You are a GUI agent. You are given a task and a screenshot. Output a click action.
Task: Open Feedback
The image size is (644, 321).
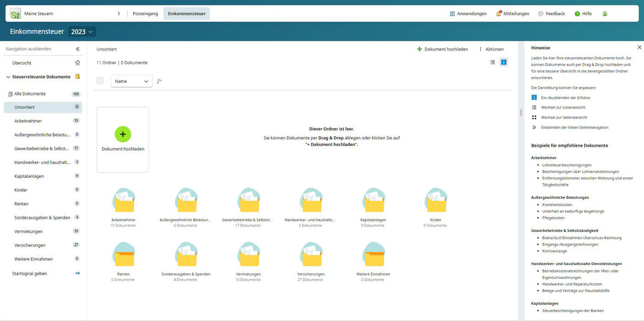(x=551, y=14)
